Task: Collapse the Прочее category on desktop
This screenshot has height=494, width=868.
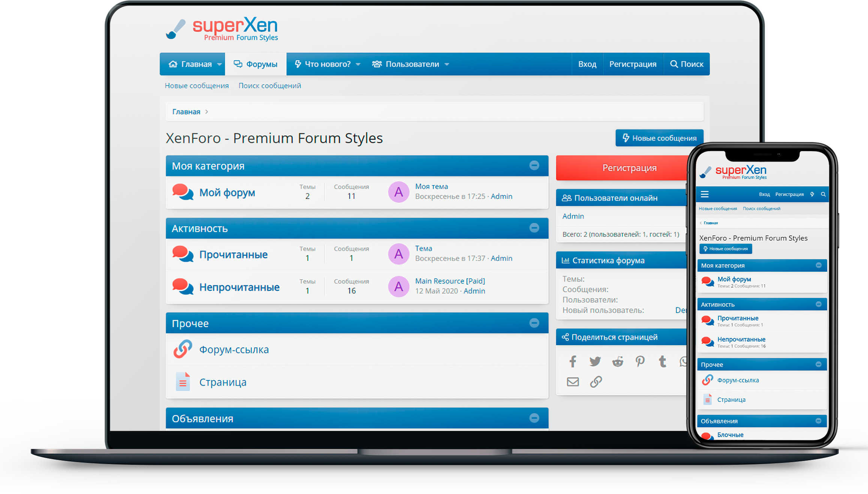Action: coord(534,323)
